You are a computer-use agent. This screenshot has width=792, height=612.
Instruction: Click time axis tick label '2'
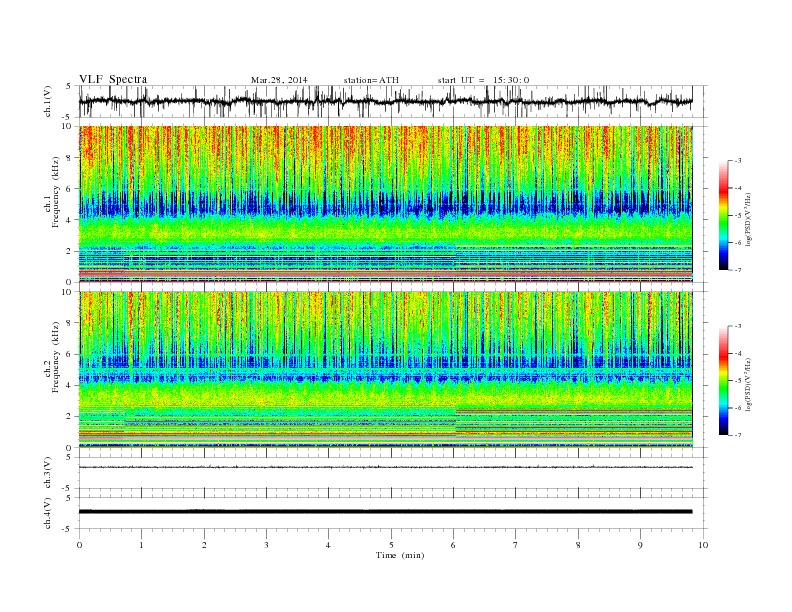pos(204,545)
